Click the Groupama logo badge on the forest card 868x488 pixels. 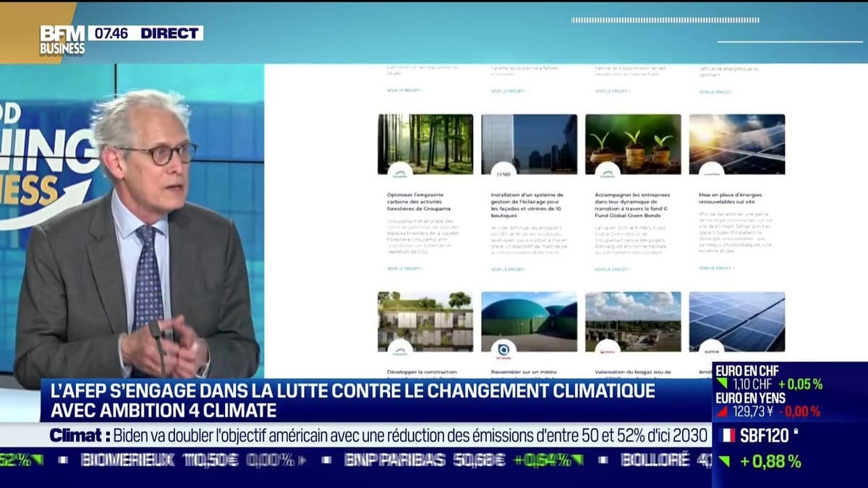coord(400,174)
